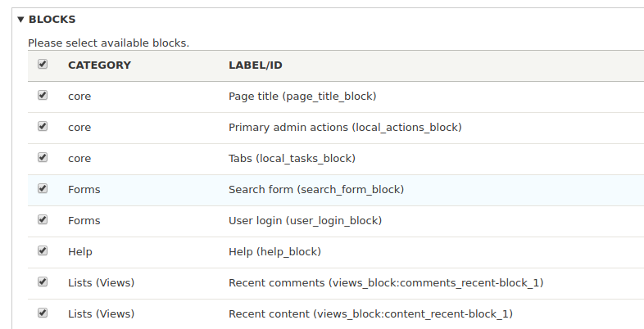Uncheck the User login block checkbox

[x=43, y=219]
